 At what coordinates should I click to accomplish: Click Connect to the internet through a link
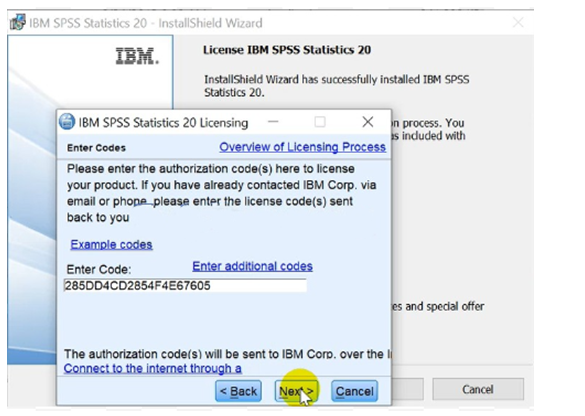tap(153, 368)
